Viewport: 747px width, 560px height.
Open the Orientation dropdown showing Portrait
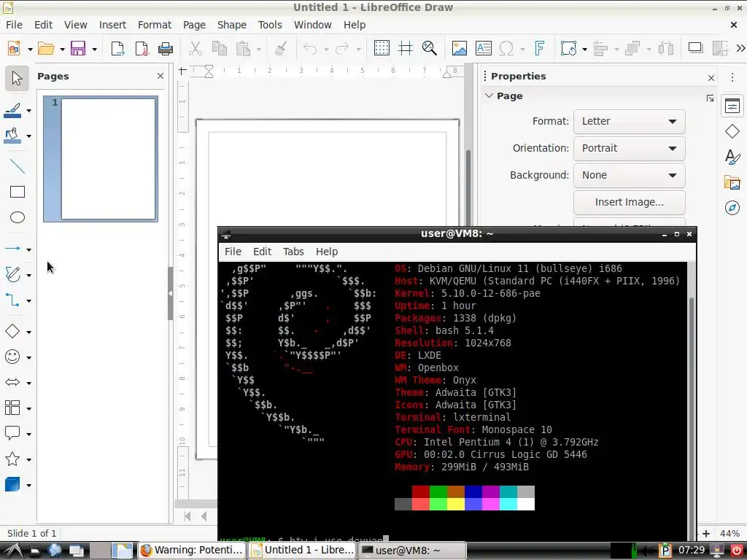(x=630, y=148)
